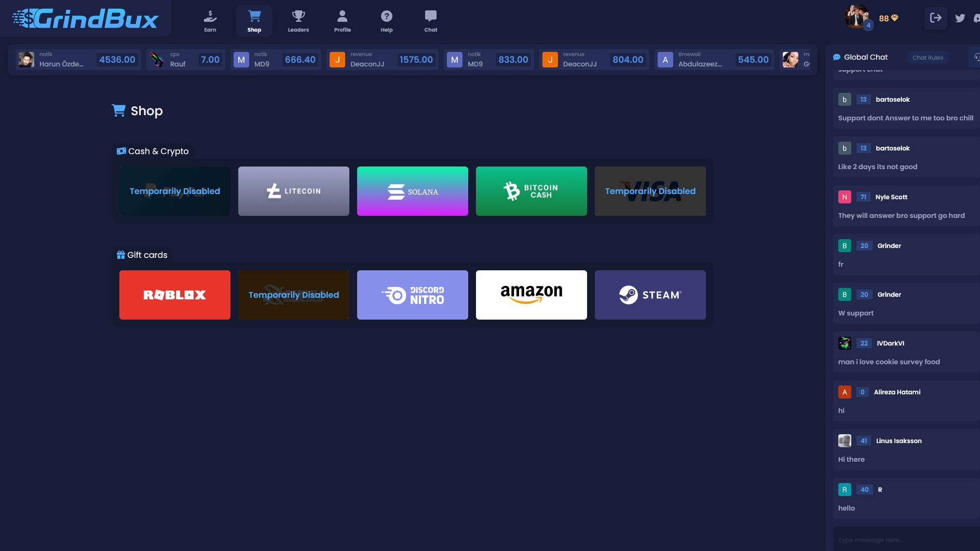Select the Discord Nitro gift card
The height and width of the screenshot is (551, 980).
(412, 295)
